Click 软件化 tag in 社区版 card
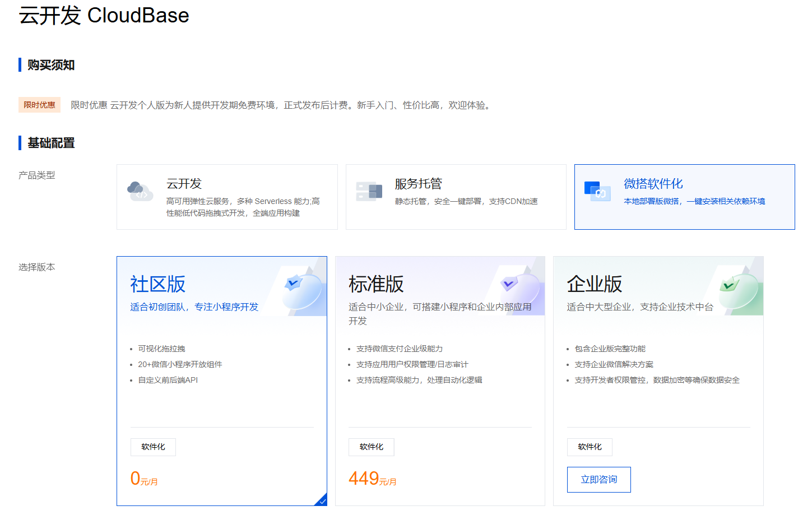Viewport: 812px width, 515px height. [x=153, y=447]
